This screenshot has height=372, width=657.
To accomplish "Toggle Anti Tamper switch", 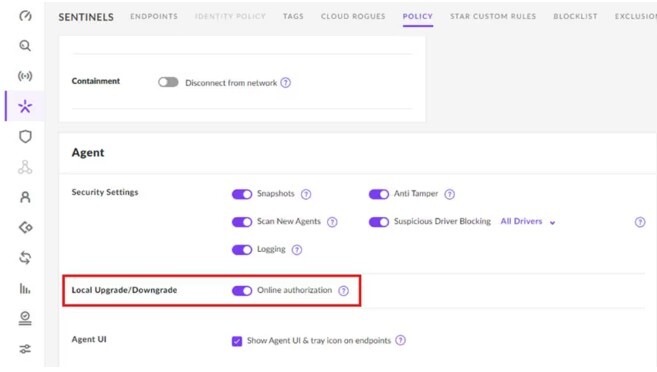I will pos(379,194).
